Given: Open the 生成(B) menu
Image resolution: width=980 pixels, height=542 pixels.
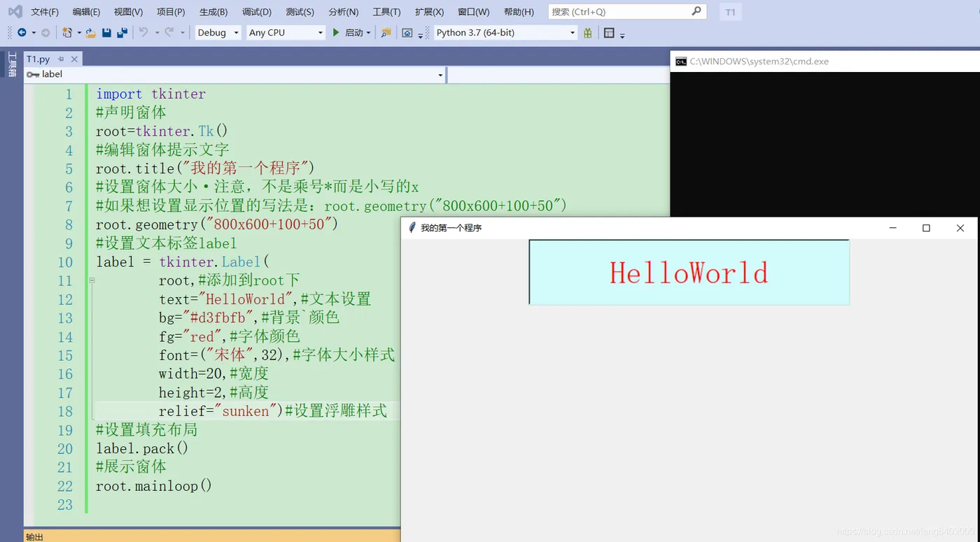Looking at the screenshot, I should (213, 12).
